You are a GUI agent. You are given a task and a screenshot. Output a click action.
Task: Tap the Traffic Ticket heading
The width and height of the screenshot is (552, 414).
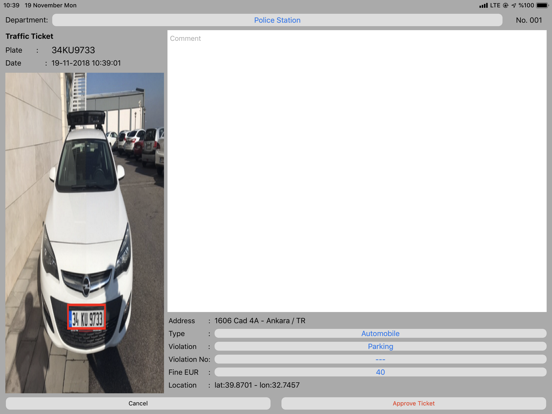(x=29, y=36)
